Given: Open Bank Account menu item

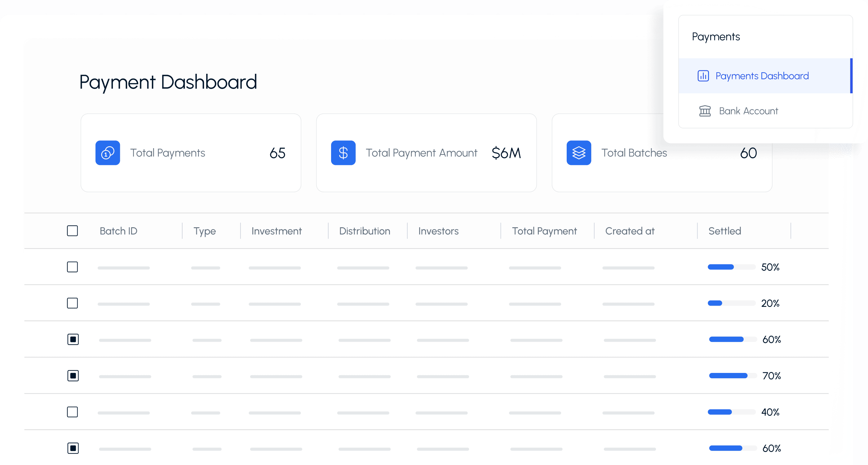Looking at the screenshot, I should tap(748, 111).
